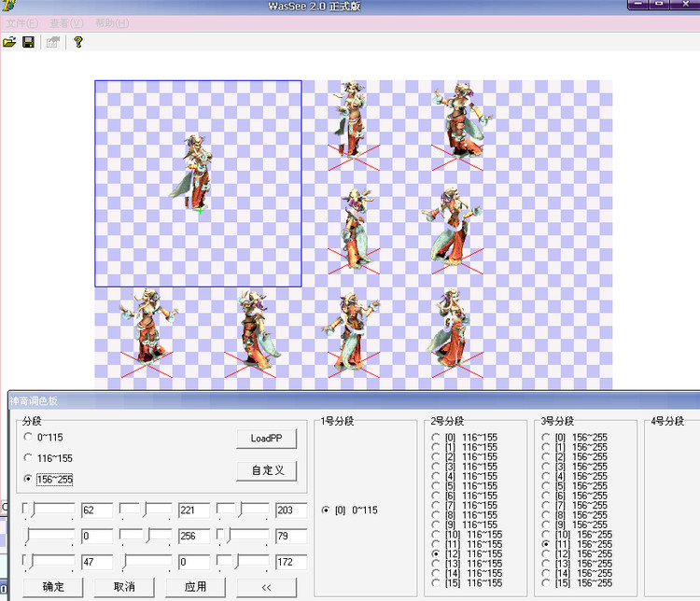Click the large selected sprite frame with blue border
This screenshot has height=601, width=700.
point(198,184)
